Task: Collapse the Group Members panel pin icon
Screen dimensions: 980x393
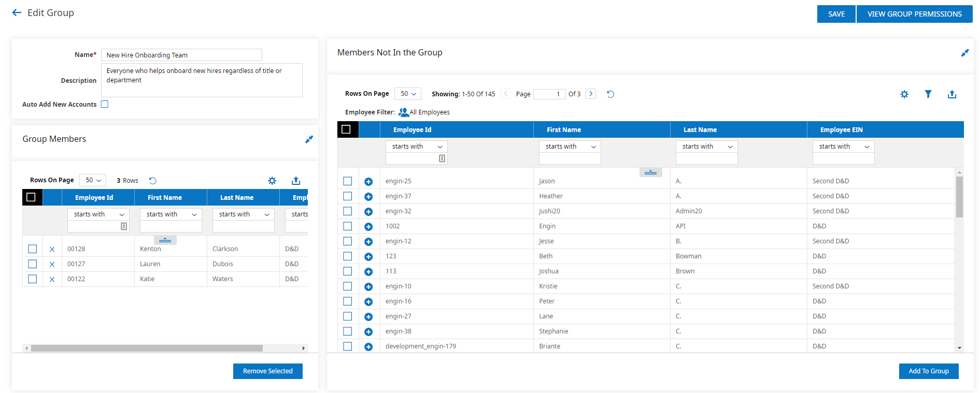Action: click(309, 139)
